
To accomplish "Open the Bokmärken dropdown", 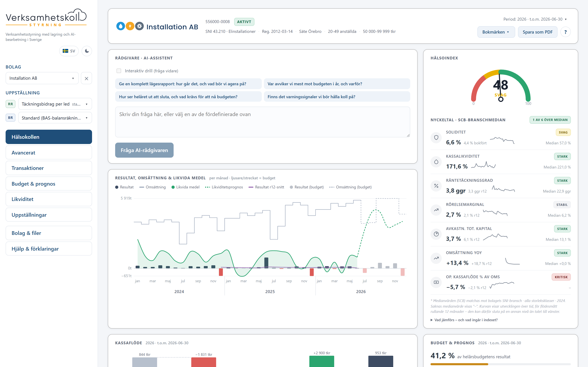I will [496, 32].
